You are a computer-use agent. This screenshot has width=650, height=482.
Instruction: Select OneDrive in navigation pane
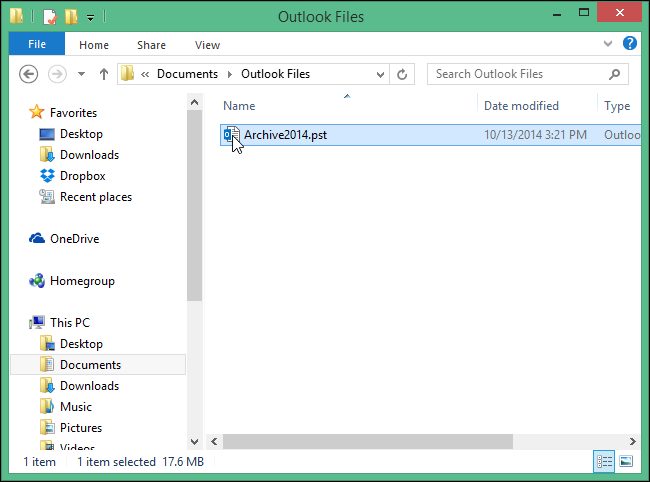(74, 239)
